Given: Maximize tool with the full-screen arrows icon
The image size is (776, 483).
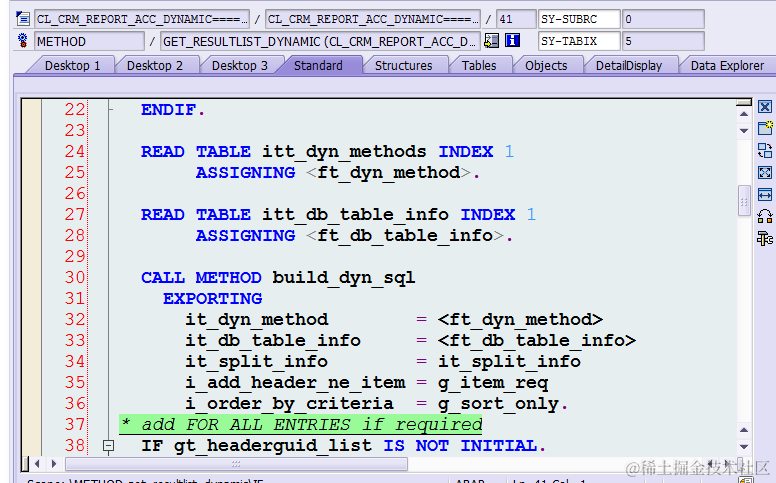Looking at the screenshot, I should coord(765,172).
